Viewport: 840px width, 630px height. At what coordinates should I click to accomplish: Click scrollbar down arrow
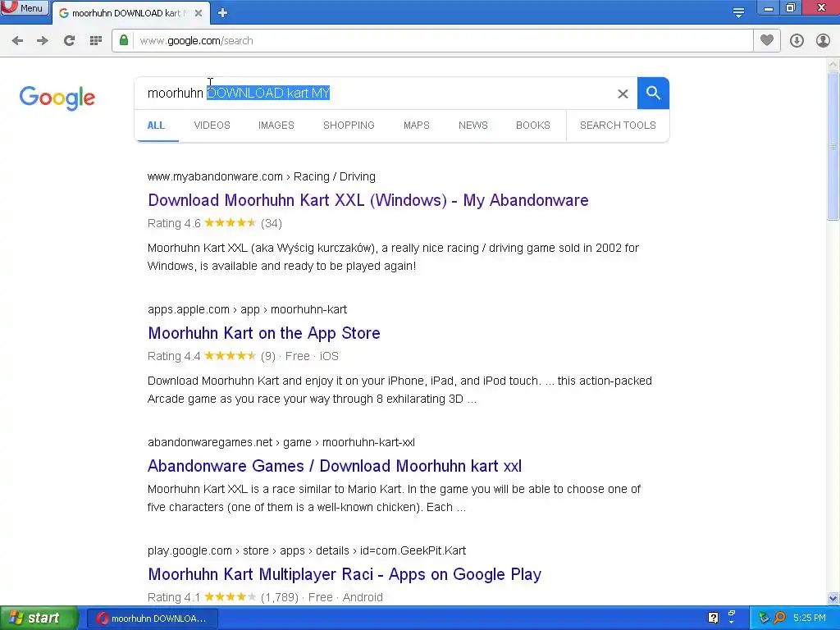(x=833, y=598)
